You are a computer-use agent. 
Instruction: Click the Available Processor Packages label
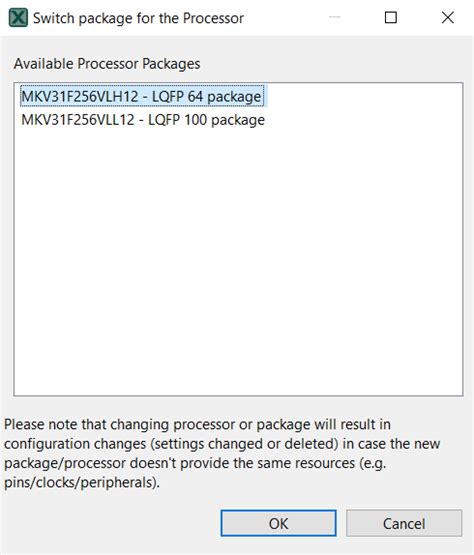[107, 64]
